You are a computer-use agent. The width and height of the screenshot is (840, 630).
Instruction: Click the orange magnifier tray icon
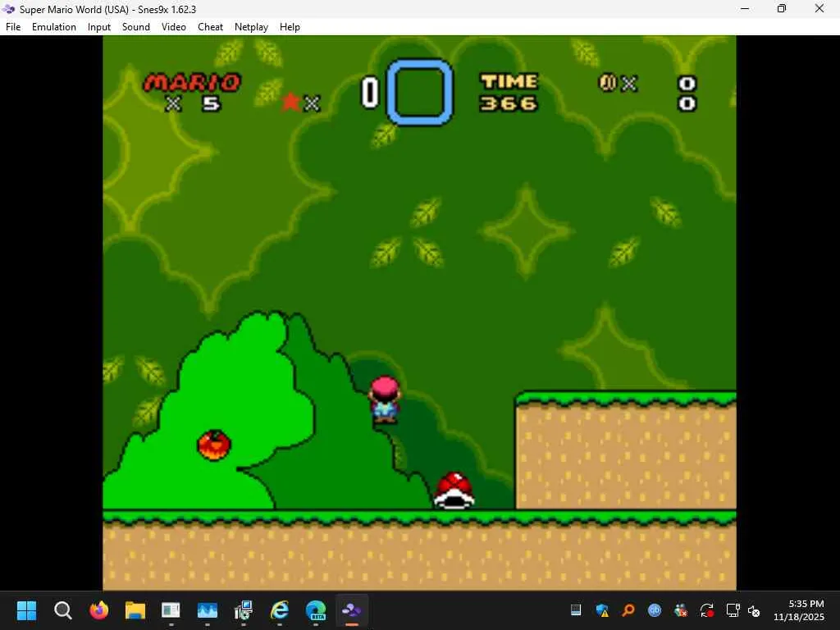(628, 610)
